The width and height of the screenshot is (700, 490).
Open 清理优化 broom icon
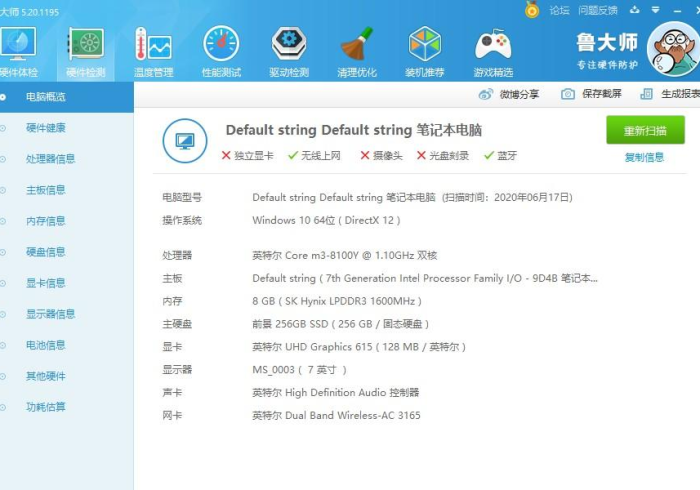tap(357, 51)
